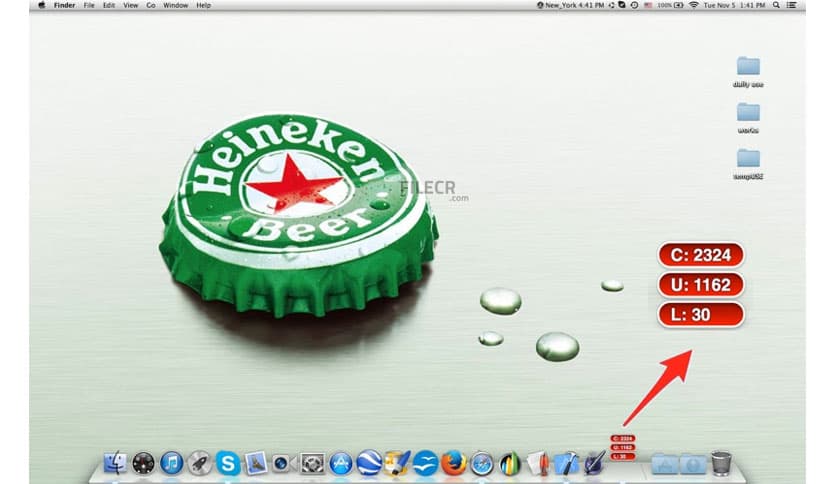Click the red counter app in dock

tap(622, 447)
